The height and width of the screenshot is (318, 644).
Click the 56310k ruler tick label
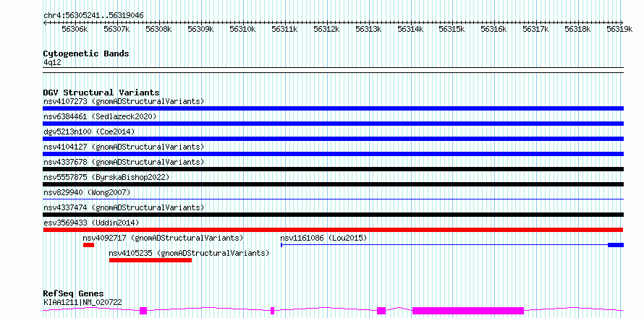[x=242, y=29]
